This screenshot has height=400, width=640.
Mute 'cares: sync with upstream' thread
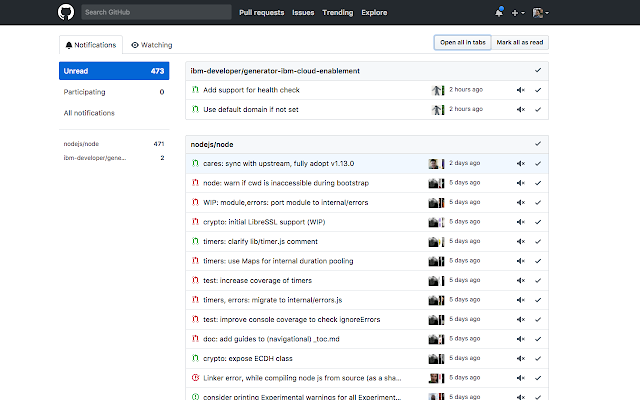tap(520, 163)
